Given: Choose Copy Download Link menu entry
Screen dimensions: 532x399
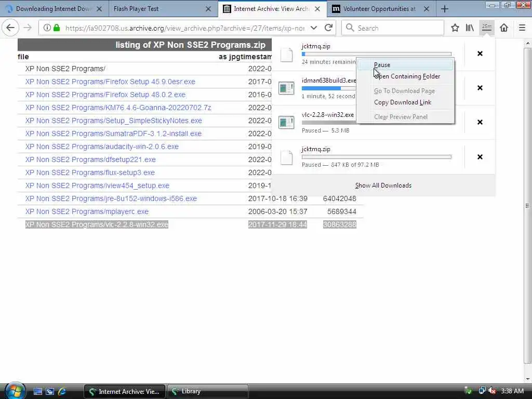Looking at the screenshot, I should [x=405, y=102].
